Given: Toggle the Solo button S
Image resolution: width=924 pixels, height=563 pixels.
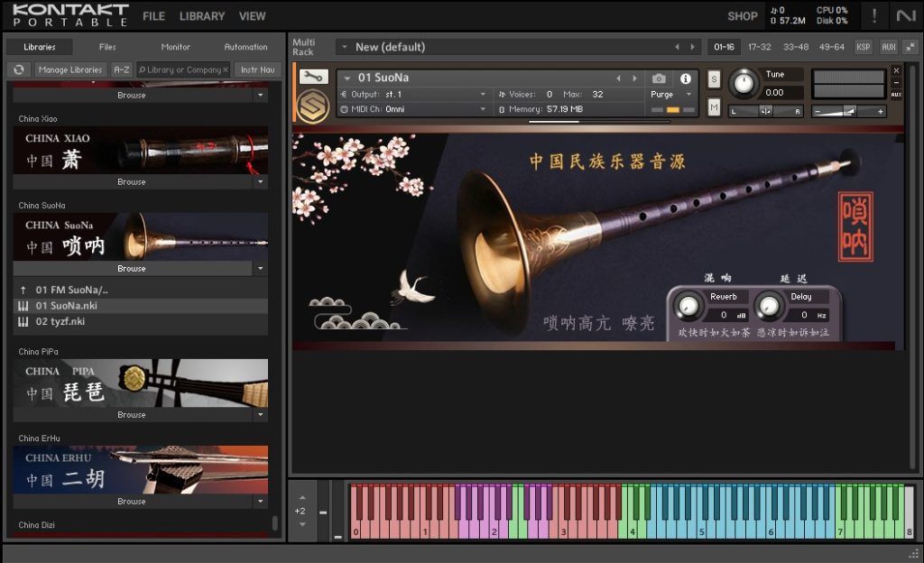Looking at the screenshot, I should [x=714, y=78].
